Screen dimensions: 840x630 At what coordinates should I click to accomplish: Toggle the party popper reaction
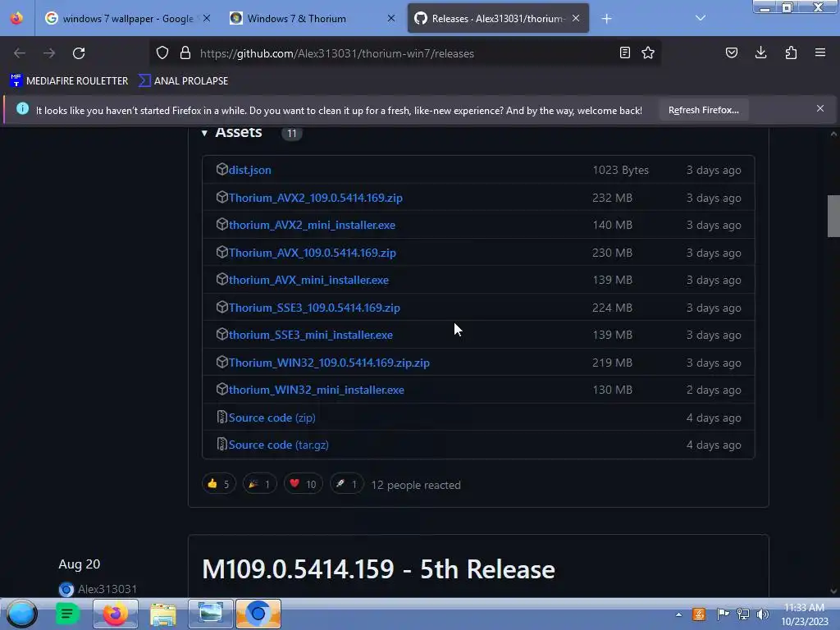tap(260, 484)
